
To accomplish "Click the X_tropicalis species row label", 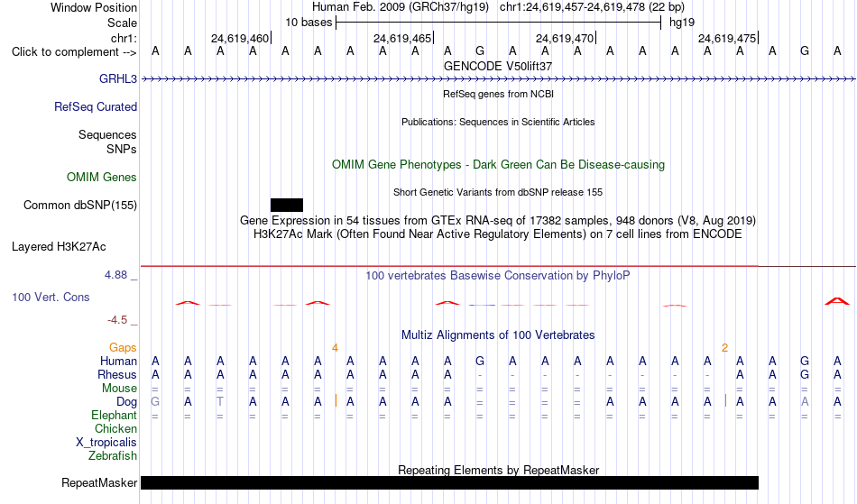I will click(x=106, y=443).
